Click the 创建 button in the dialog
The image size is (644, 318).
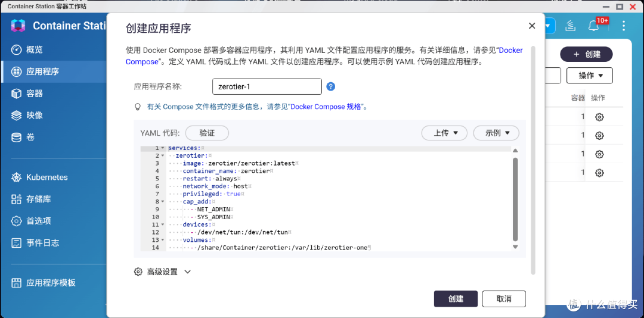[456, 299]
